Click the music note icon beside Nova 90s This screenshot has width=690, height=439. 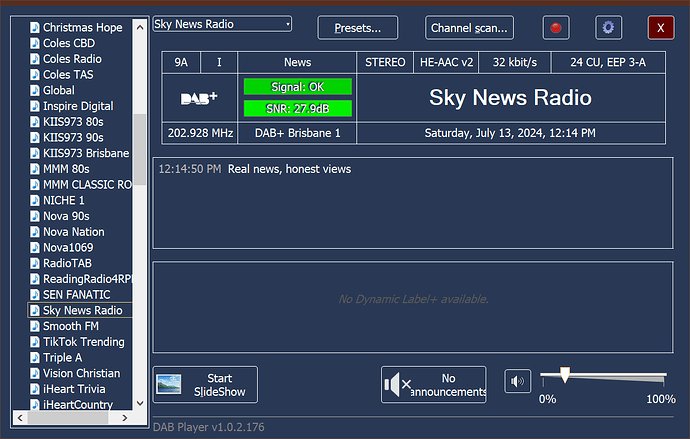coord(35,216)
